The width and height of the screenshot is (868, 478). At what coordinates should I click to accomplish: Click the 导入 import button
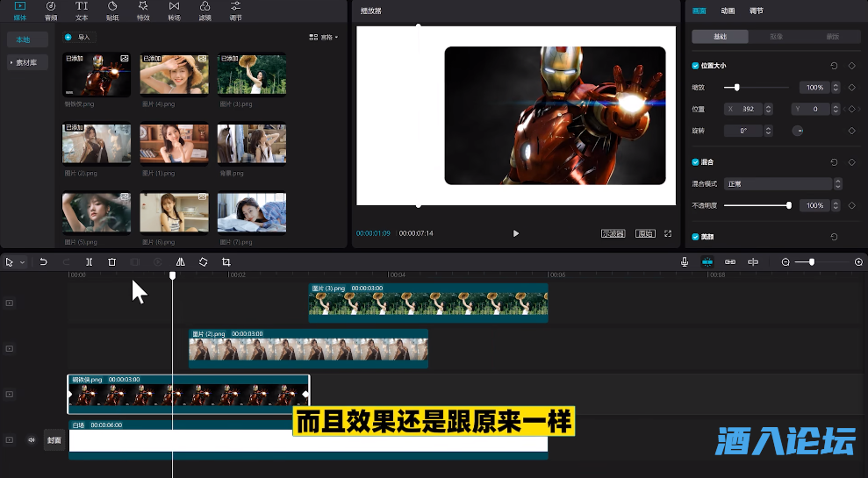click(x=78, y=38)
